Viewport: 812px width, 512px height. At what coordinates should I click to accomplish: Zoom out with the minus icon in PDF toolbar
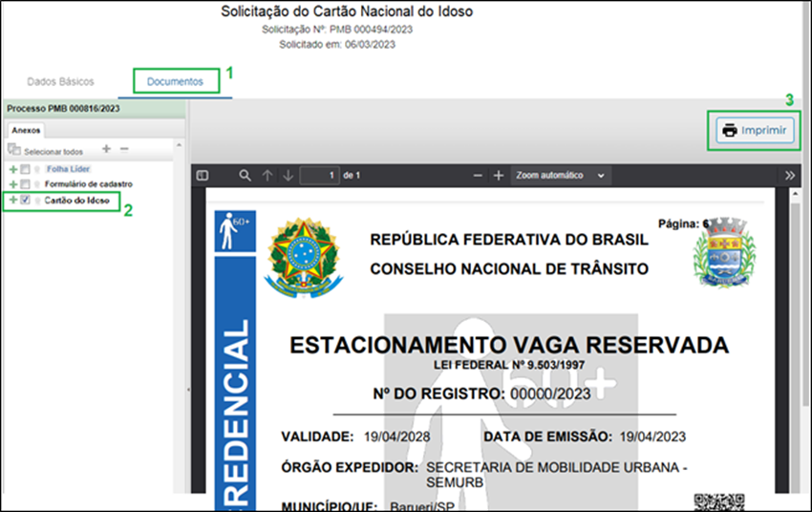coord(478,176)
